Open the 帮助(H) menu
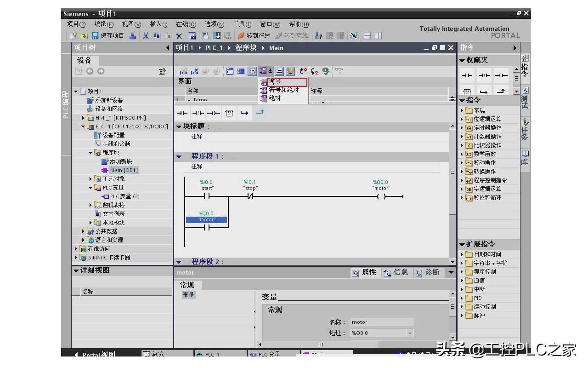Image resolution: width=588 pixels, height=368 pixels. 299,24
